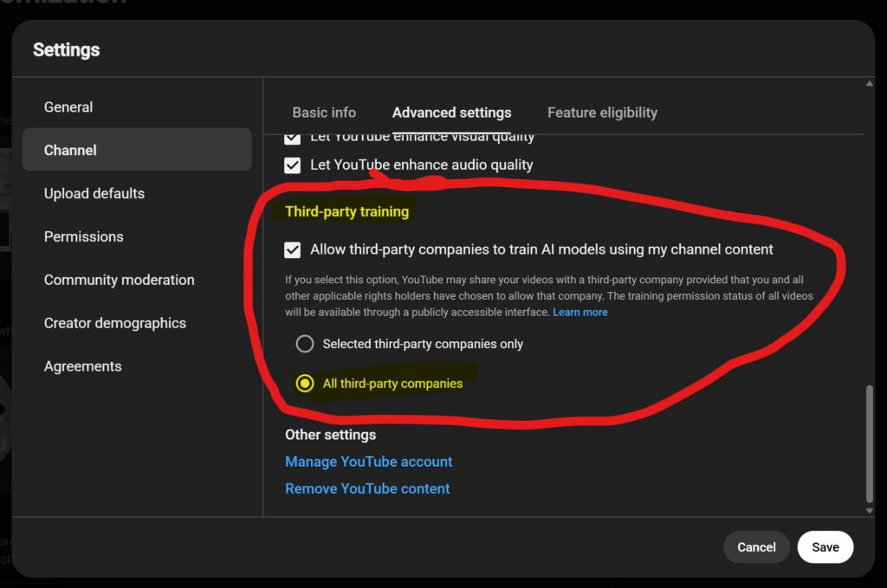Choose Selected third-party companies only

coord(305,344)
